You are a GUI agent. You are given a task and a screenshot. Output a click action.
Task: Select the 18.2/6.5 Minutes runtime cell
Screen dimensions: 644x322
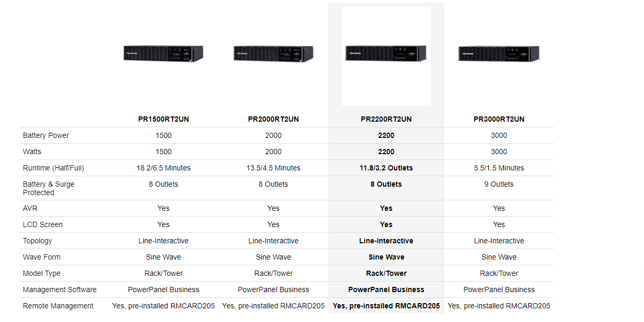pos(163,168)
